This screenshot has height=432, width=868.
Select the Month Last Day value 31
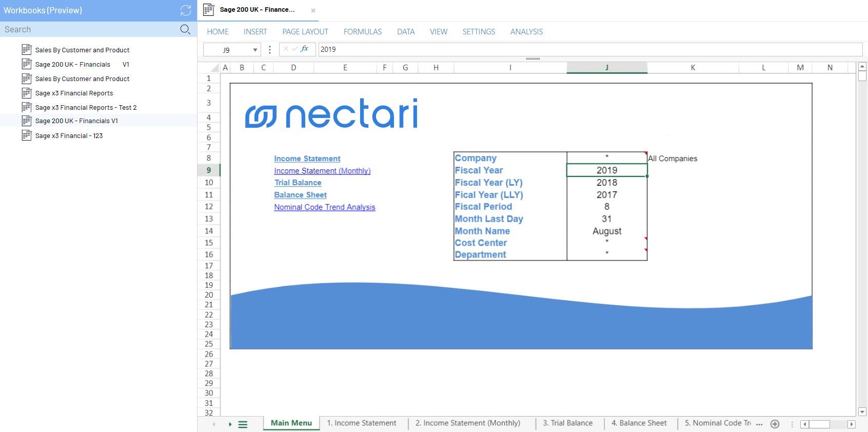[x=607, y=219]
